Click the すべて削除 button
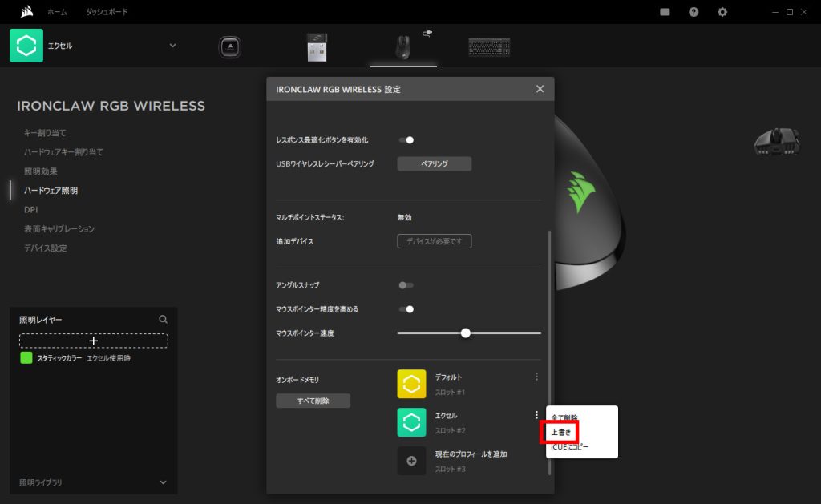This screenshot has height=504, width=821. pyautogui.click(x=313, y=401)
